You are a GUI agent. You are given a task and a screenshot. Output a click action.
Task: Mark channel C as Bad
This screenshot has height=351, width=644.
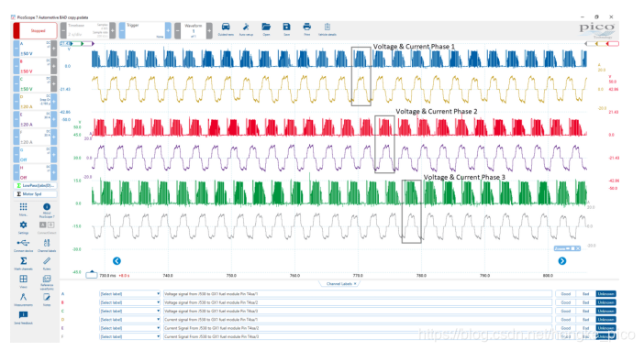[585, 312]
